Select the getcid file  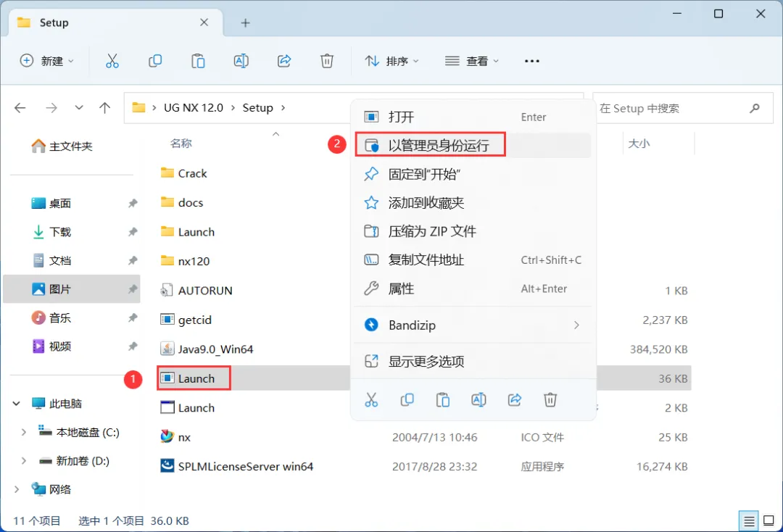coord(186,320)
